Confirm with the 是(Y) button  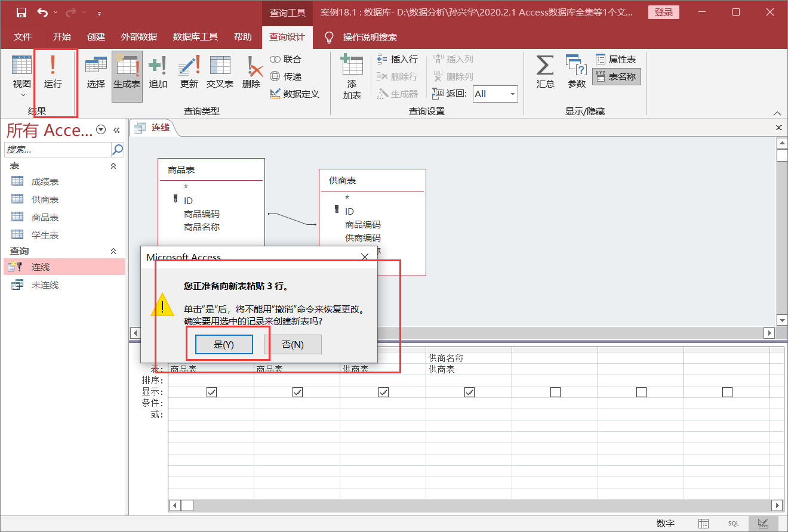(x=224, y=344)
